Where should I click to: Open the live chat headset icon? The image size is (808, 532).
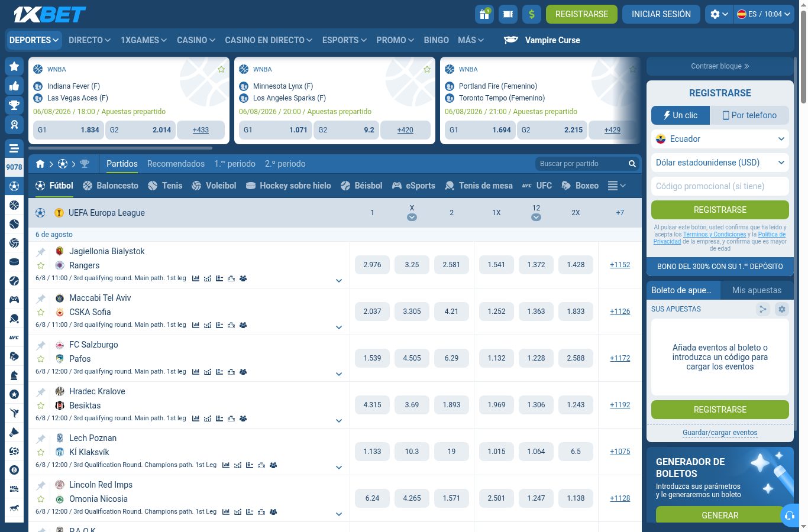tap(790, 515)
